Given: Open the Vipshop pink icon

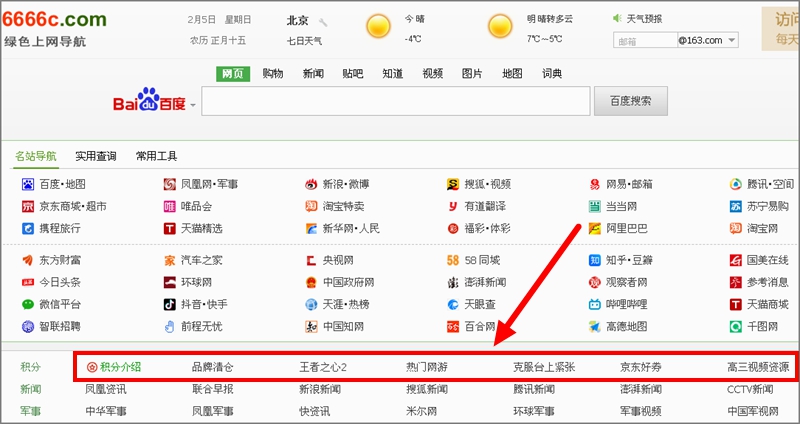Looking at the screenshot, I should (x=169, y=207).
